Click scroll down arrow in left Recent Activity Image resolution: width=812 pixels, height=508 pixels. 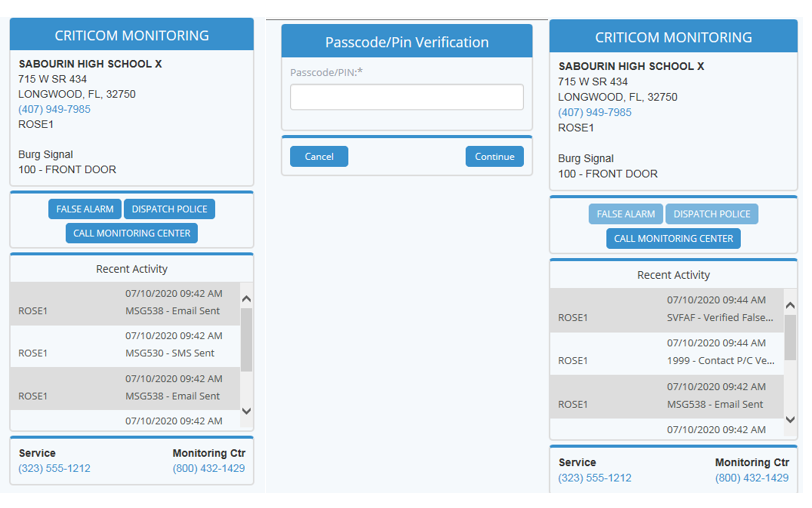246,411
